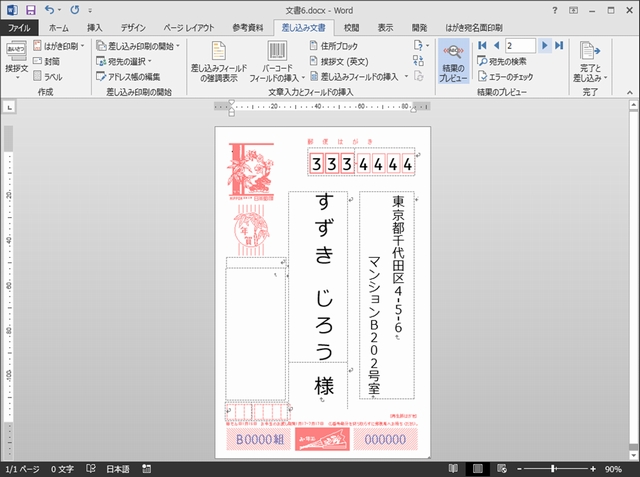Switch to the 参考資料 tab

(248, 27)
